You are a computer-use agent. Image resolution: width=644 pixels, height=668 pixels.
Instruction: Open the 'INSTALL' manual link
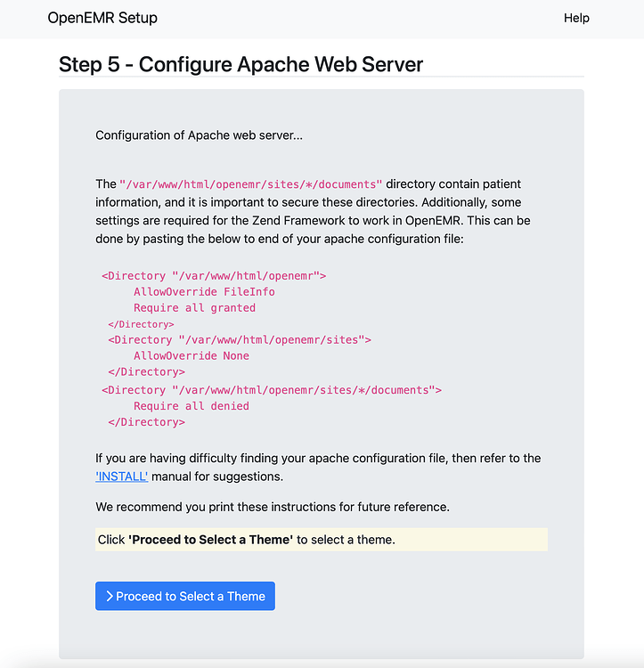click(122, 477)
